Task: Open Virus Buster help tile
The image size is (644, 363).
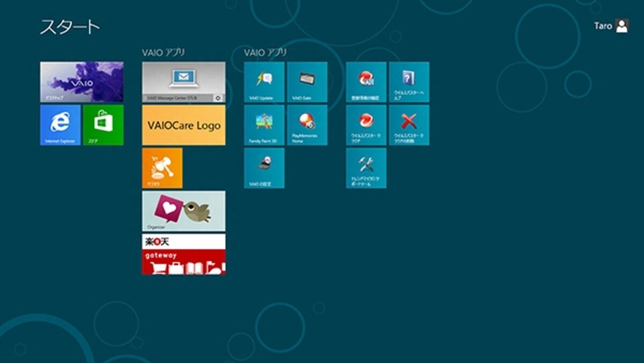Action: (x=409, y=82)
